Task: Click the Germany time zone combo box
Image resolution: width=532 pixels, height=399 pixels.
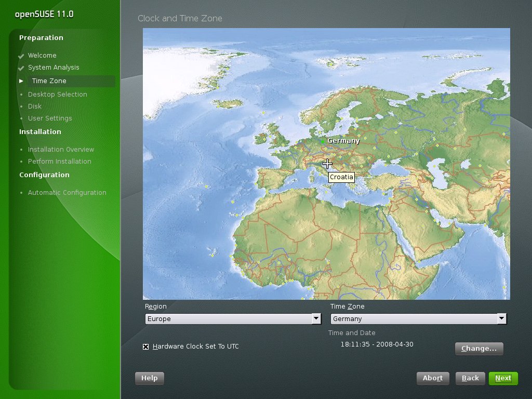Action: point(418,318)
